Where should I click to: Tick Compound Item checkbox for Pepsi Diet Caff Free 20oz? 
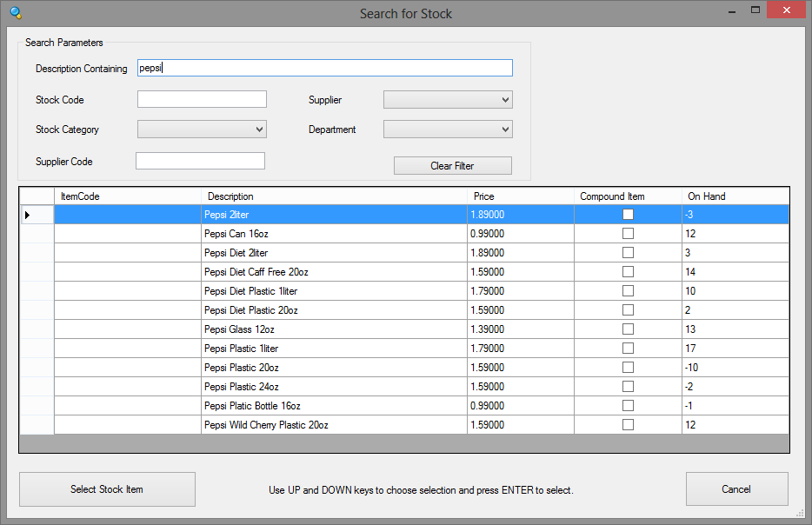pos(628,272)
